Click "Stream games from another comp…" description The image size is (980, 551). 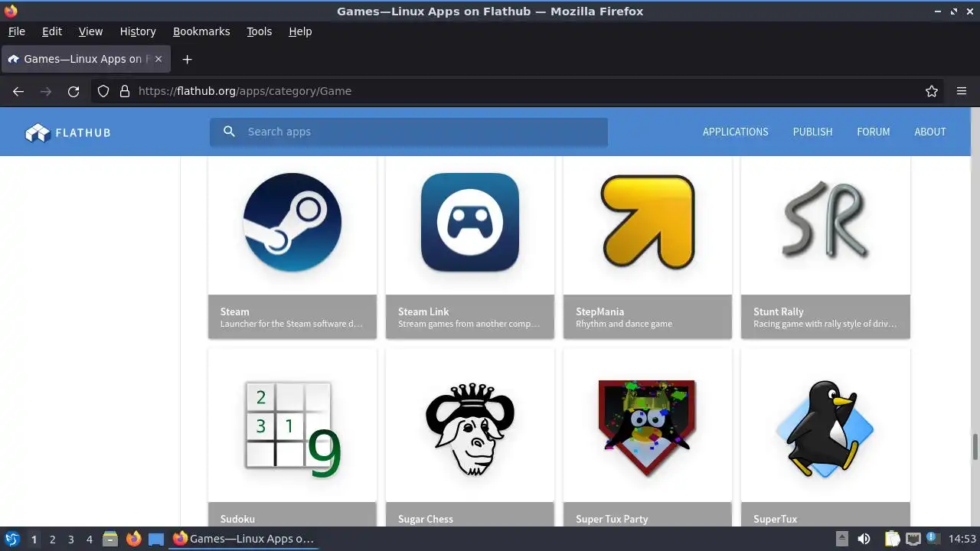tap(469, 324)
